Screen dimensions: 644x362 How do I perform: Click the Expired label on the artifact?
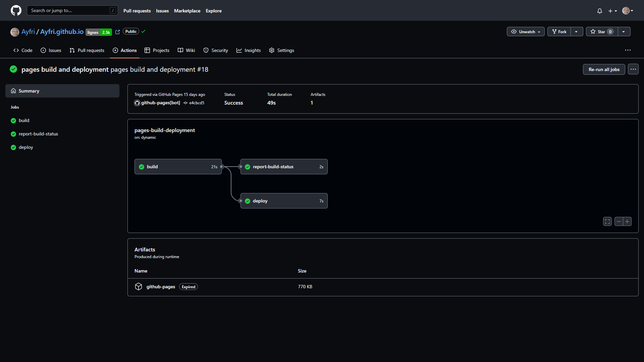[189, 287]
